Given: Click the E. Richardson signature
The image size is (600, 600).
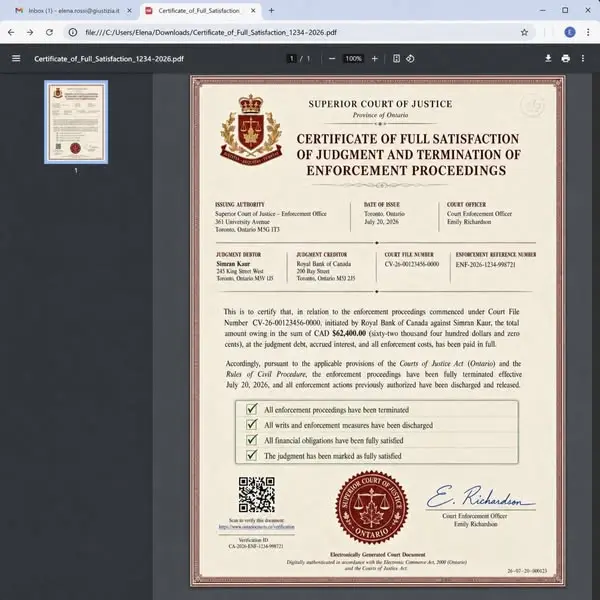Looking at the screenshot, I should pos(481,496).
